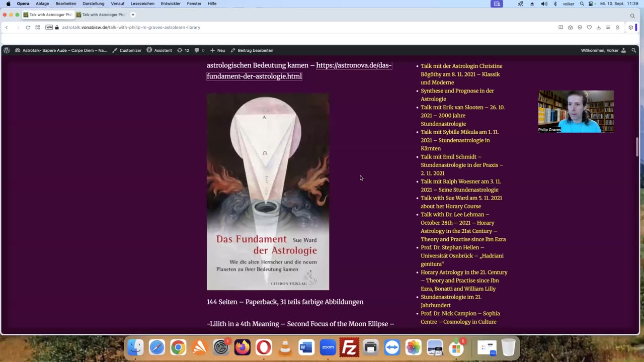Open the Apple menu
Image resolution: width=644 pixels, height=362 pixels.
coord(8,4)
